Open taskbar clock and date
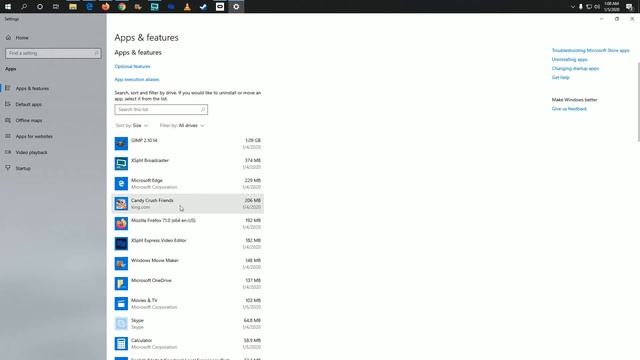The height and width of the screenshot is (360, 640). [x=612, y=7]
